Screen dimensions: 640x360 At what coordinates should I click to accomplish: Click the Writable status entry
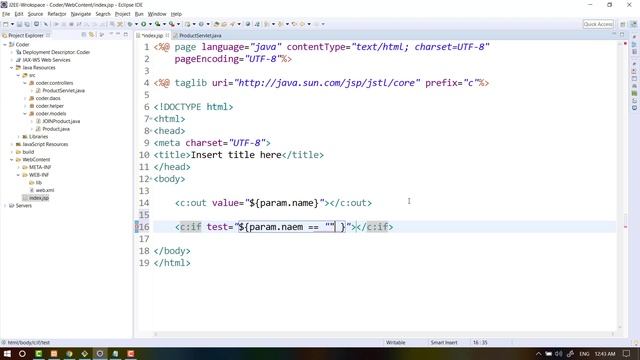point(396,343)
